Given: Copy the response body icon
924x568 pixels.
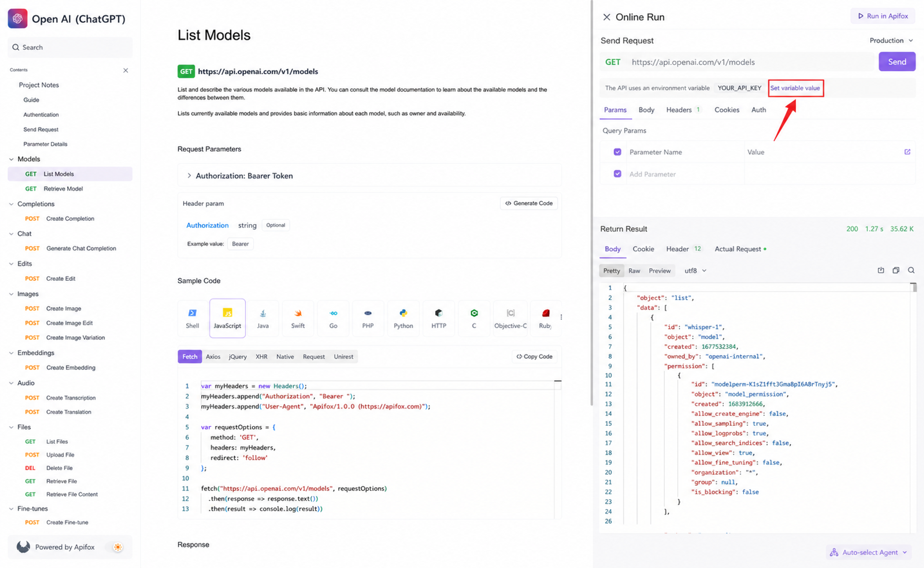Looking at the screenshot, I should click(896, 271).
